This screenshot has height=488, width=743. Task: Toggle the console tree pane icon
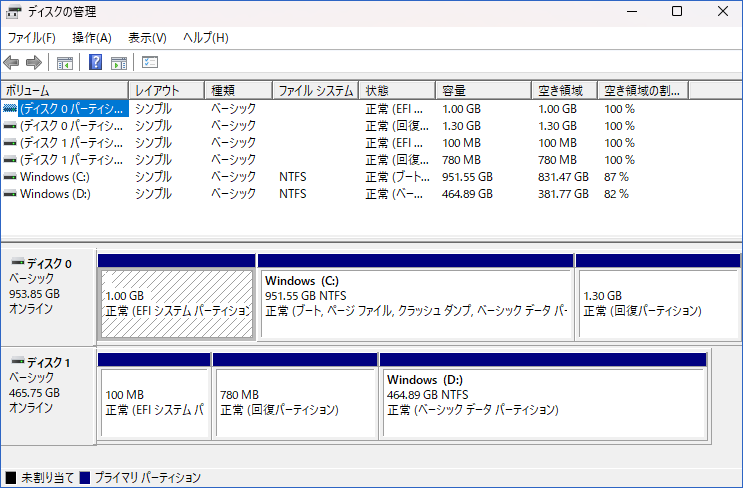point(64,63)
